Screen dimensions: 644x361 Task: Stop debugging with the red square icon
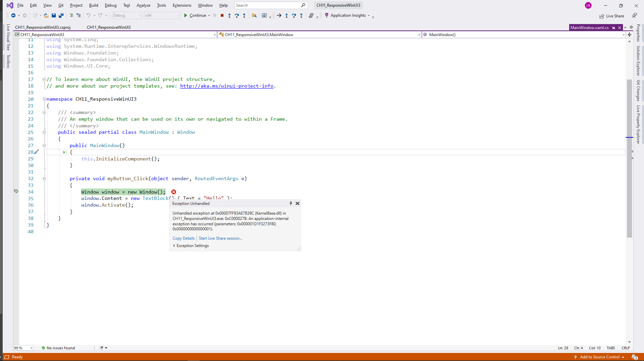(222, 15)
